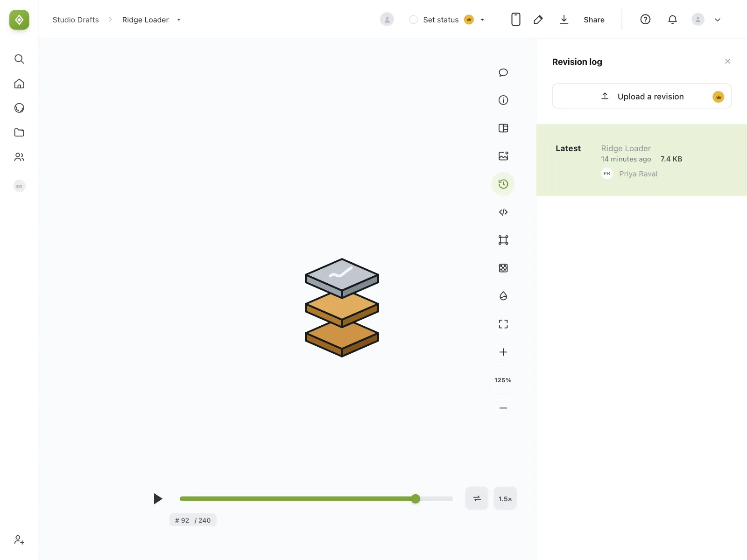Viewport: 747px width, 560px height.
Task: Click the 14 minutes ago timestamp
Action: [626, 159]
